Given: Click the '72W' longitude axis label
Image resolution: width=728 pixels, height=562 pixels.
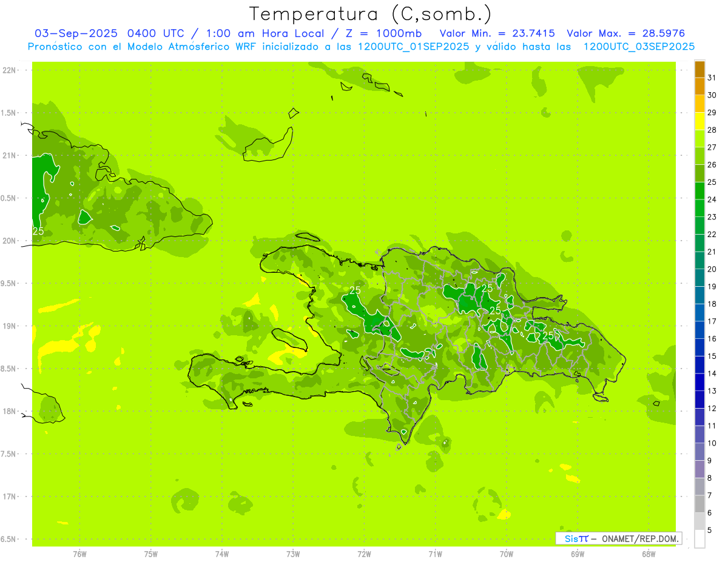Looking at the screenshot, I should pyautogui.click(x=365, y=554).
